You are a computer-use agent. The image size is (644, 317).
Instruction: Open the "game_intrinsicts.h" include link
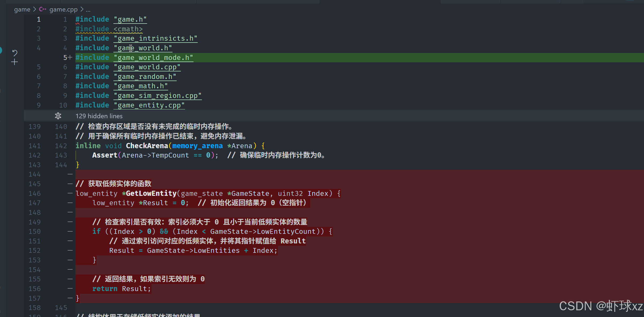click(x=155, y=39)
